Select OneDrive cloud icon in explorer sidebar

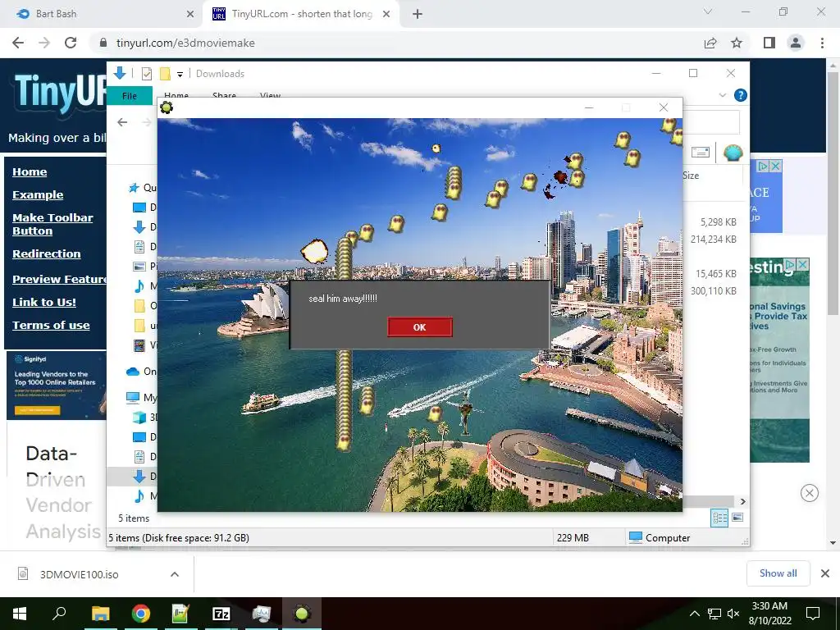132,372
